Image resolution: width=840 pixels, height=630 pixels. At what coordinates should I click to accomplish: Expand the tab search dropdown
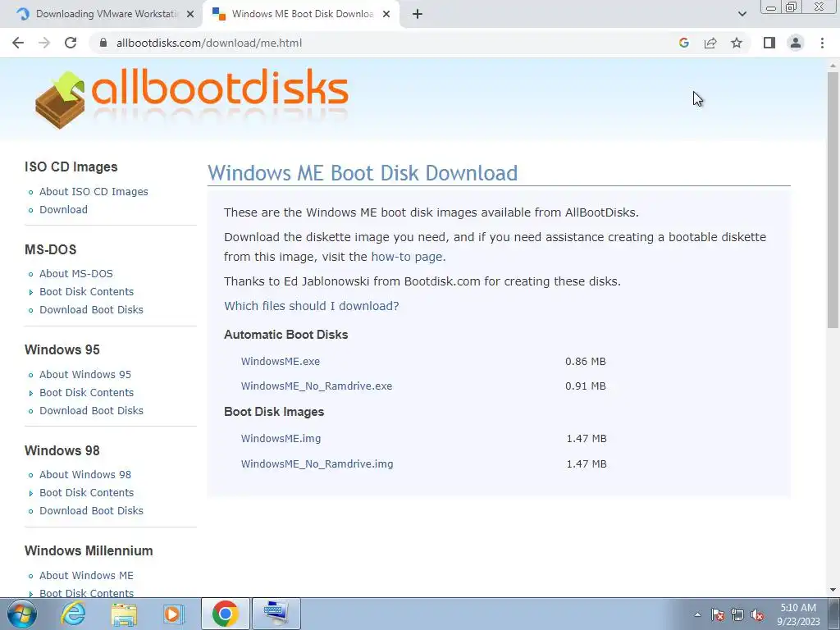pos(742,14)
